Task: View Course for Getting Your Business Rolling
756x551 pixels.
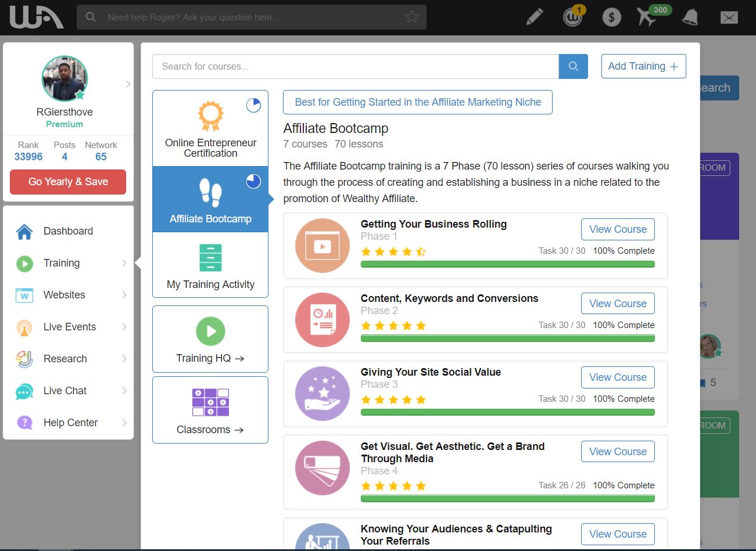Action: (x=618, y=229)
